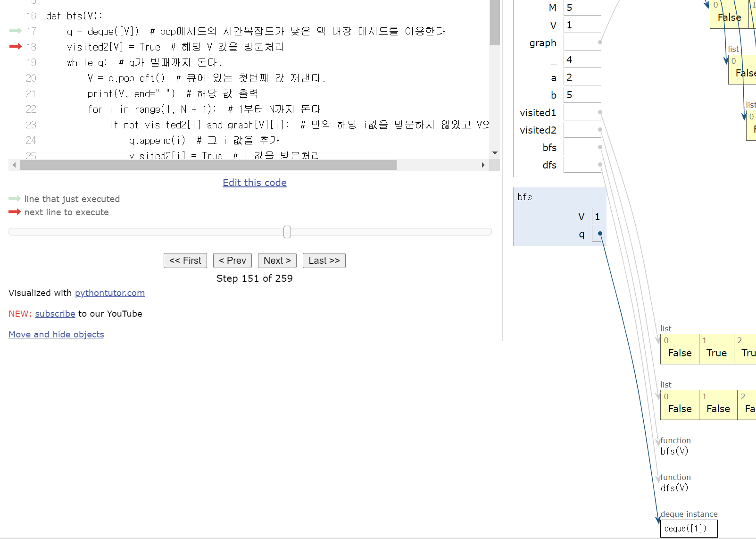Click line number 23 in the gutter
Image resolution: width=756 pixels, height=539 pixels.
tap(31, 125)
